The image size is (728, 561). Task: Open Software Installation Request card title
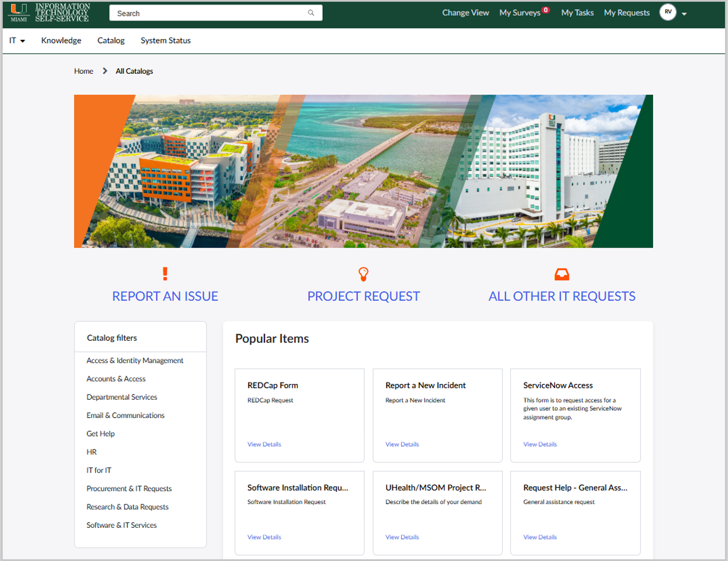coord(298,488)
